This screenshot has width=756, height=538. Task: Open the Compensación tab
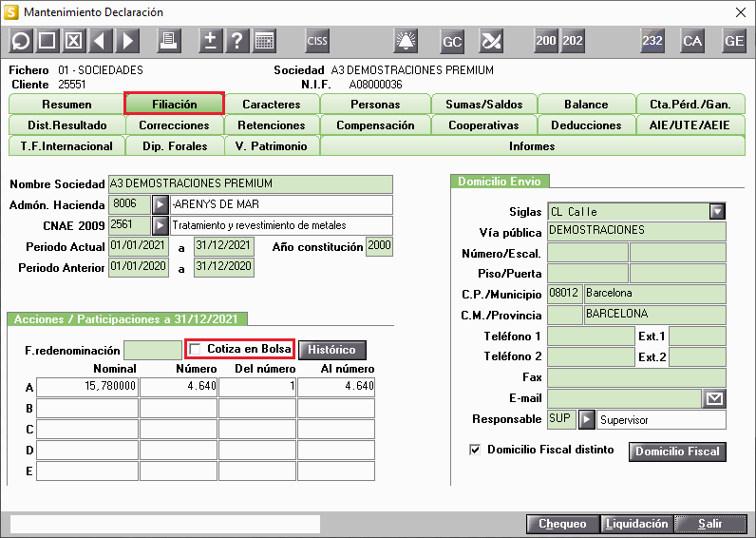tap(375, 125)
